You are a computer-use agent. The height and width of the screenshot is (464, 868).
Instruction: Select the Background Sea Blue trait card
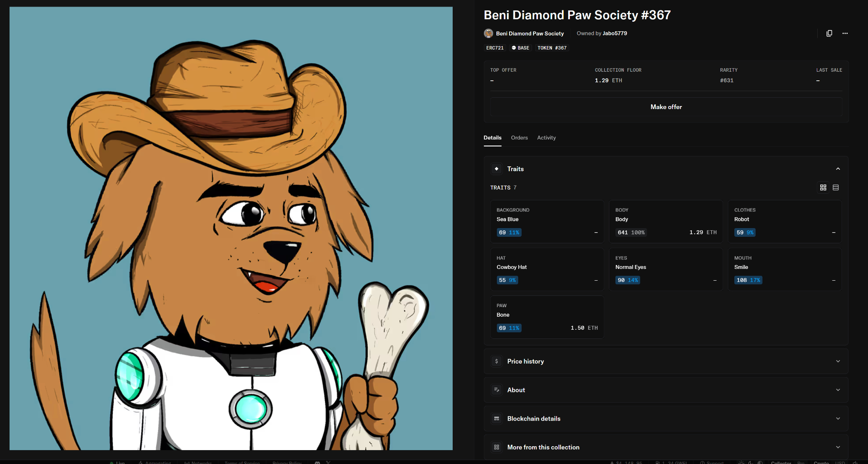coord(547,222)
